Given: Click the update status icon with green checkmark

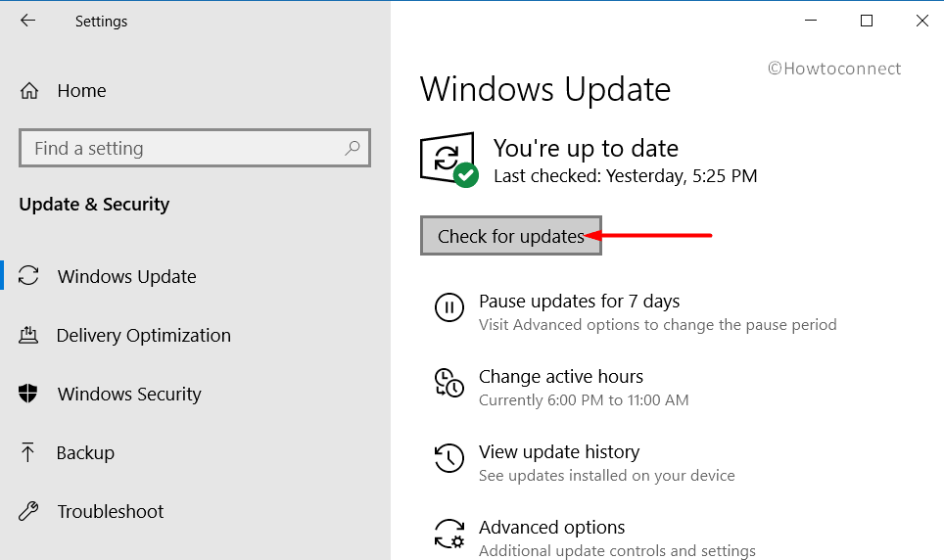Looking at the screenshot, I should coord(448,160).
